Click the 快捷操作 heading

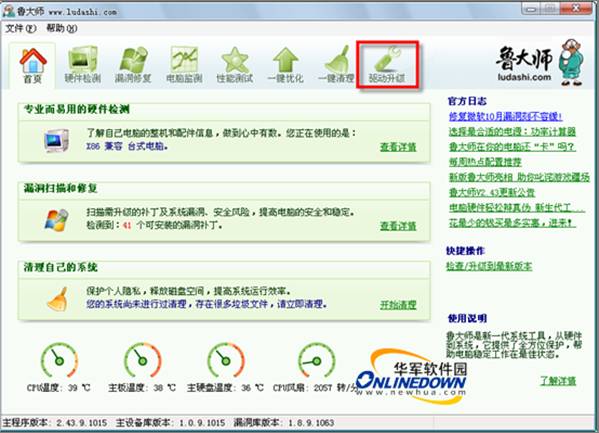point(465,251)
